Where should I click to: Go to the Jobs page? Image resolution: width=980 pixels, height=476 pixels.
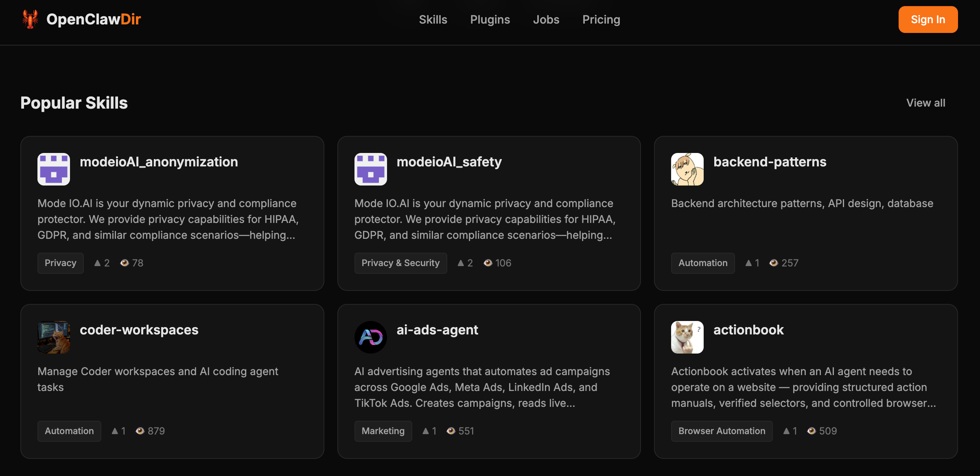click(546, 20)
